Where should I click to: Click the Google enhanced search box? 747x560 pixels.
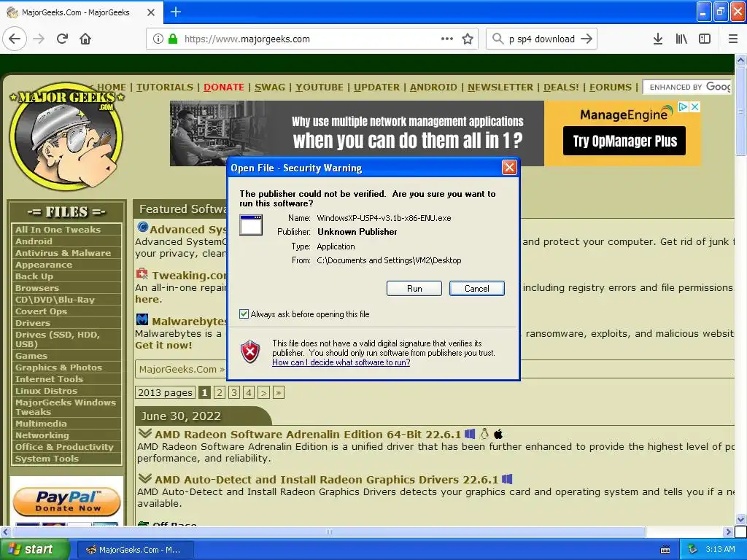click(686, 87)
